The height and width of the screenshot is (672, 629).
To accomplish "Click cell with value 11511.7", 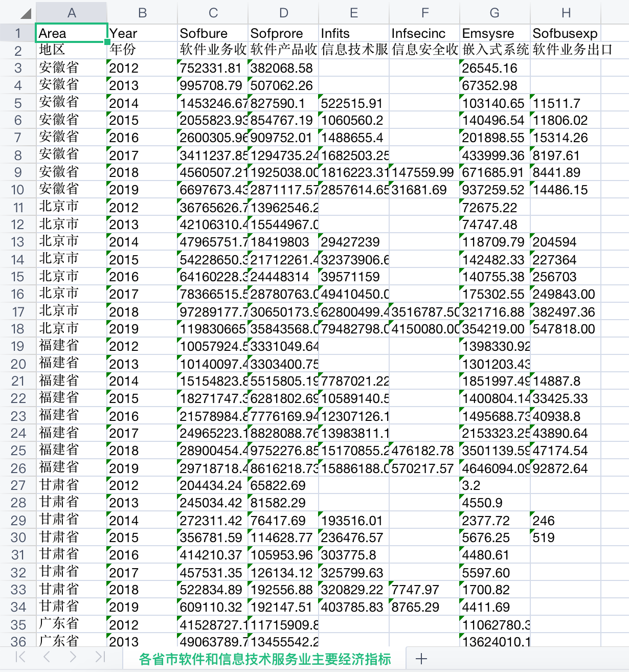I will [566, 103].
